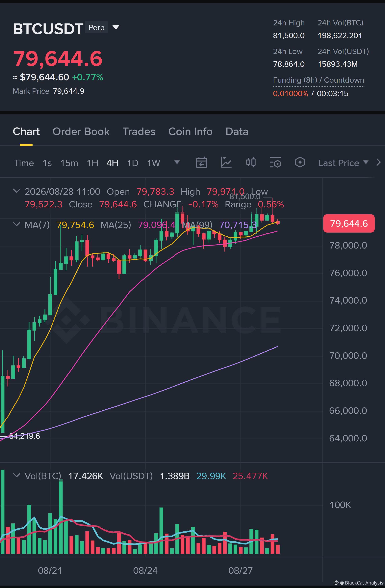385x588 pixels.
Task: Tap Funding (8h) / Countdown label
Action: 318,80
